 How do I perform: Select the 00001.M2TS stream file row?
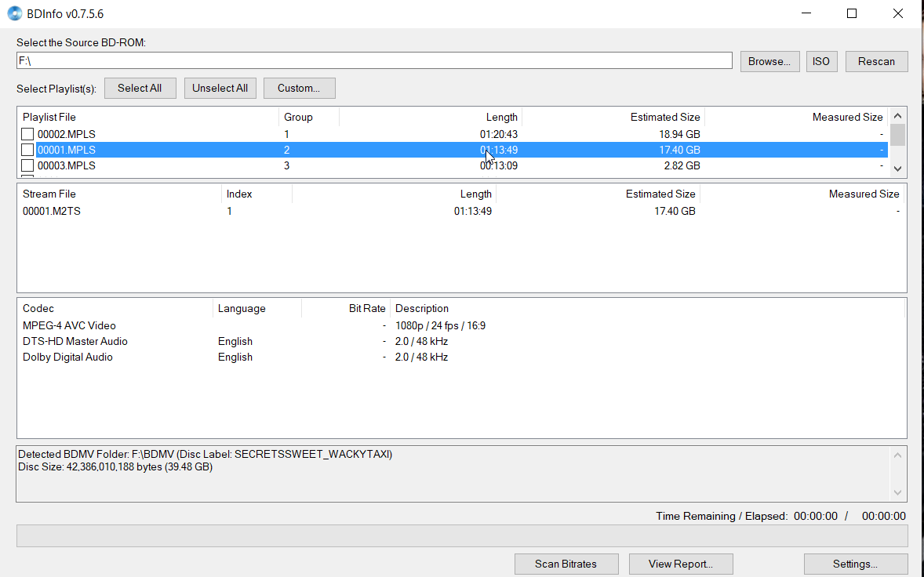460,212
